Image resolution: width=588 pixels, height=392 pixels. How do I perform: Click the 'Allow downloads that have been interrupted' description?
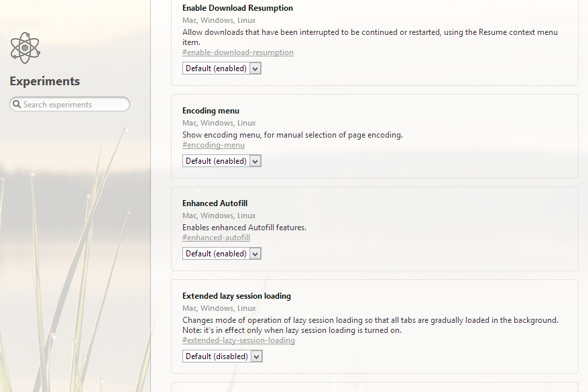coord(370,37)
